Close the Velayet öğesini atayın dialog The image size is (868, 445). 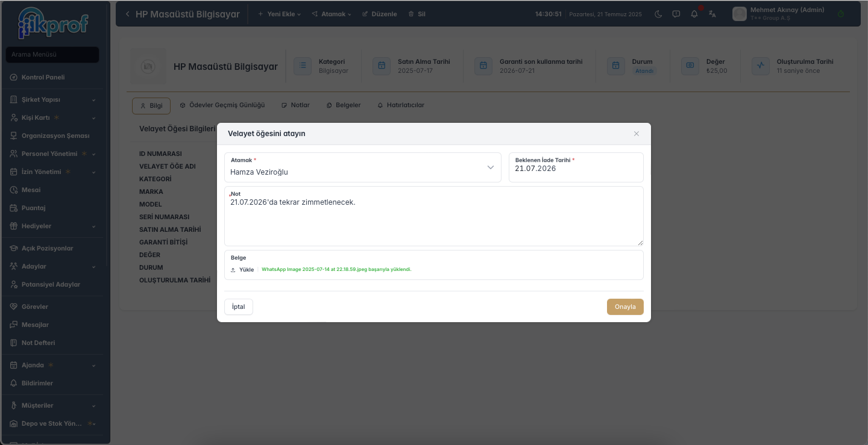point(637,134)
